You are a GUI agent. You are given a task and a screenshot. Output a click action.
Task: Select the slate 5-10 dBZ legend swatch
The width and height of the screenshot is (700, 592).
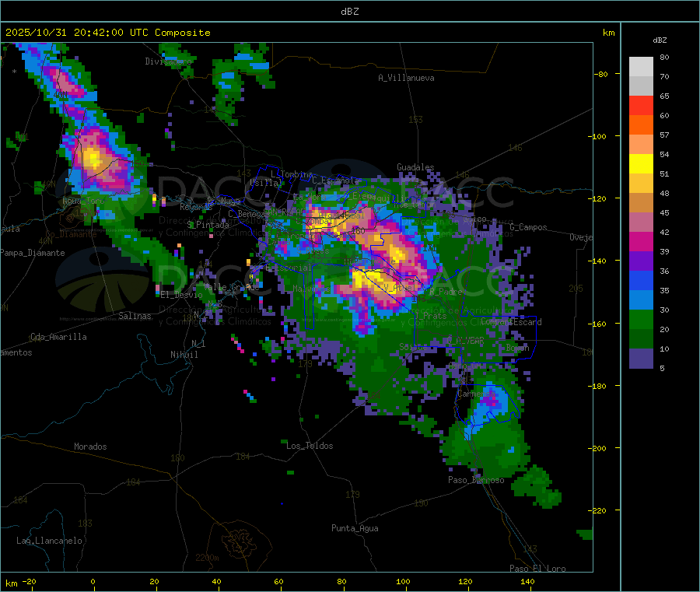click(641, 359)
